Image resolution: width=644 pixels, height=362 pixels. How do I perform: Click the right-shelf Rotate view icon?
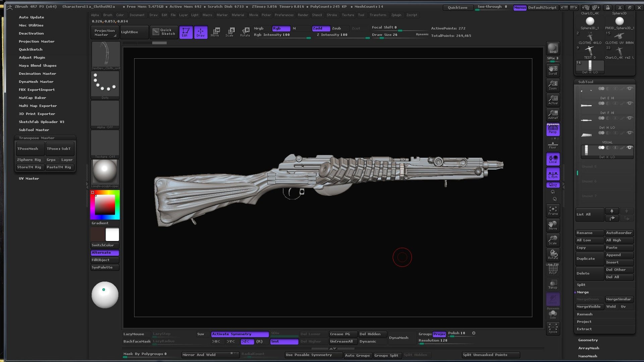pyautogui.click(x=553, y=255)
